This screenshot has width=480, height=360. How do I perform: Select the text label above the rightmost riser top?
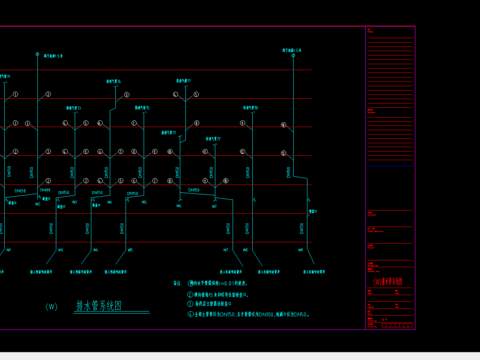pos(292,50)
